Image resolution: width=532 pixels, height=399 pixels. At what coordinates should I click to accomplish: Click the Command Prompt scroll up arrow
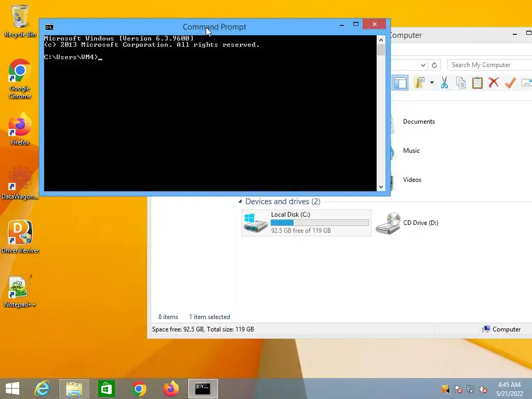[381, 40]
